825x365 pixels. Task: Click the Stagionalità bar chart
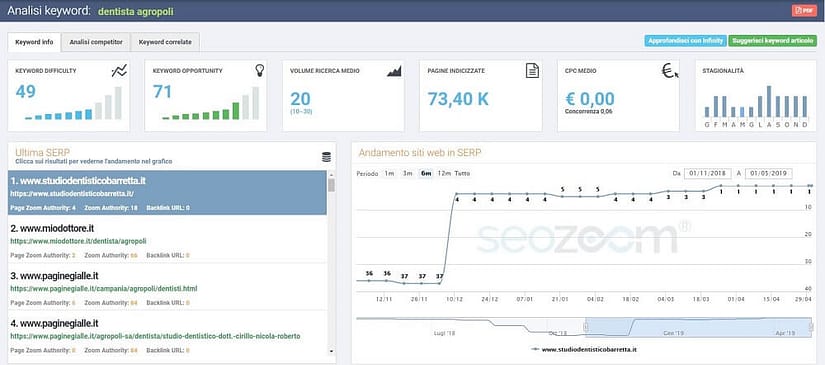[756, 106]
